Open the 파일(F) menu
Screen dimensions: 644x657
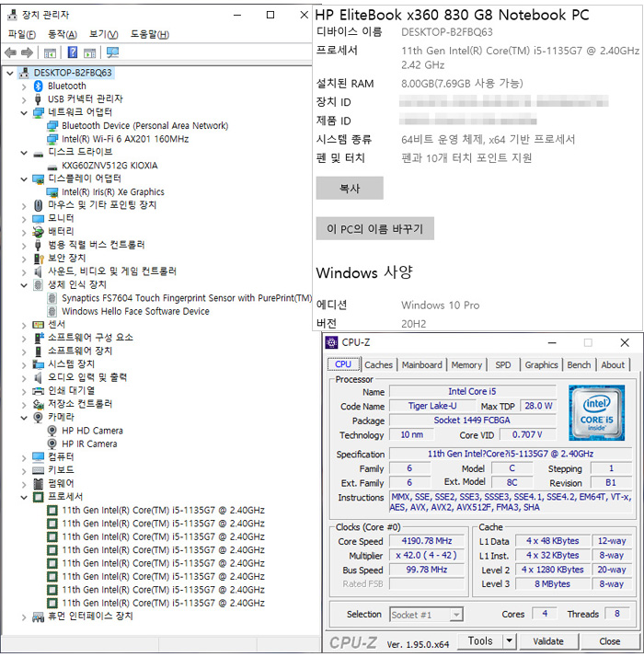point(22,34)
